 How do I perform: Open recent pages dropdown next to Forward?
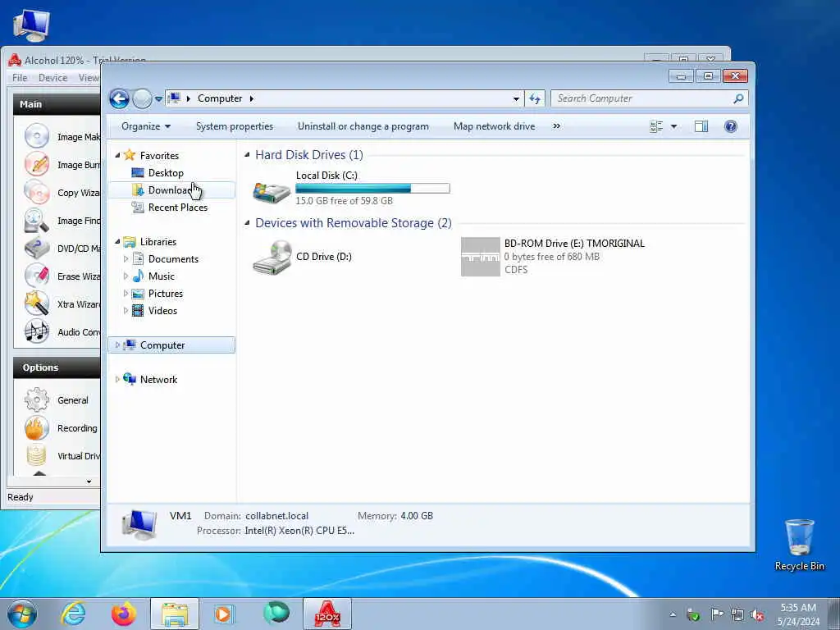coord(158,99)
